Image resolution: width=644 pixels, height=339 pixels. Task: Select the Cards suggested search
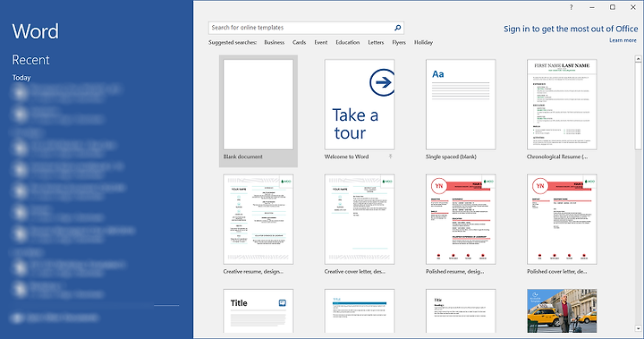tap(299, 42)
